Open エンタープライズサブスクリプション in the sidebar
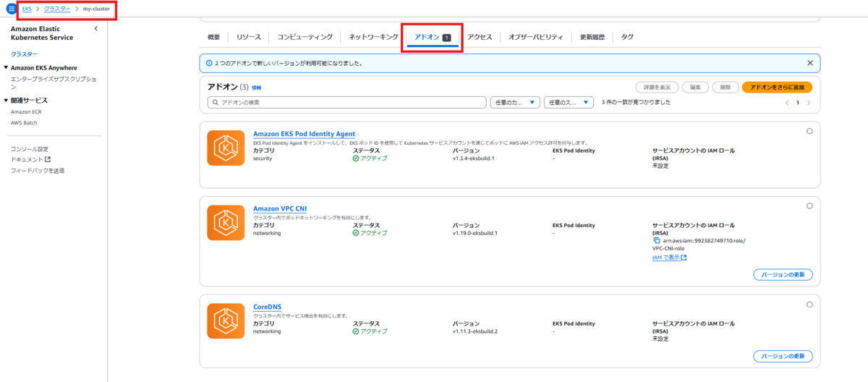 tap(54, 82)
